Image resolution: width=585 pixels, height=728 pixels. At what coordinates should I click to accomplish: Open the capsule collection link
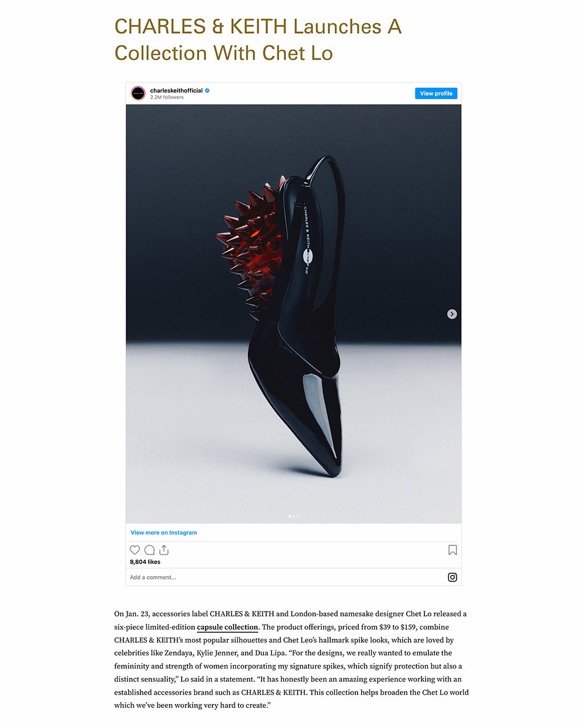point(227,627)
